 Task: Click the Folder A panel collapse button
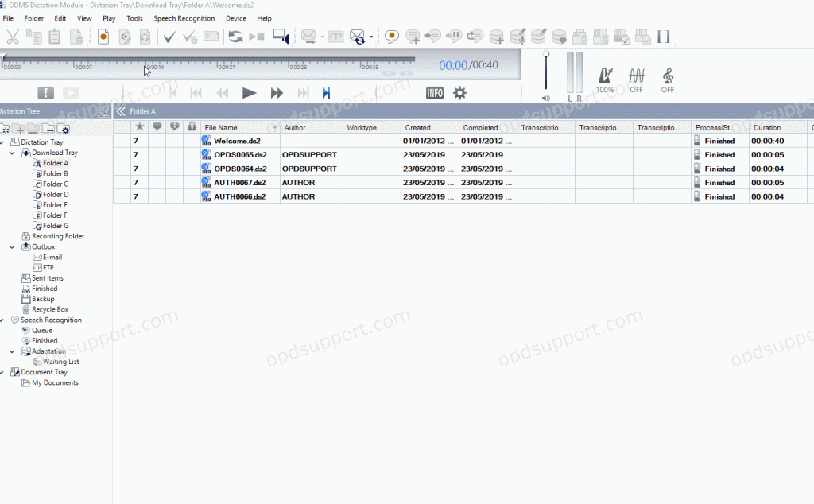(x=121, y=111)
